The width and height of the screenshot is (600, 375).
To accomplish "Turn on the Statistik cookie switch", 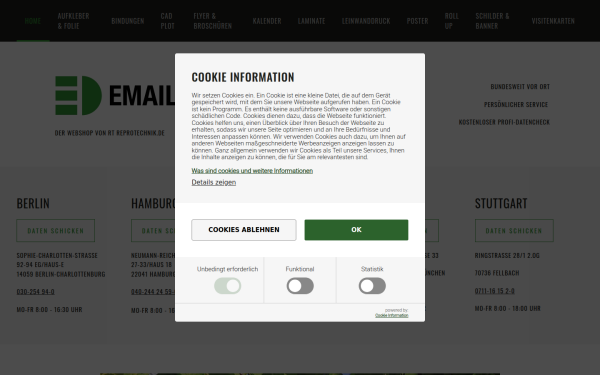I will (x=372, y=286).
